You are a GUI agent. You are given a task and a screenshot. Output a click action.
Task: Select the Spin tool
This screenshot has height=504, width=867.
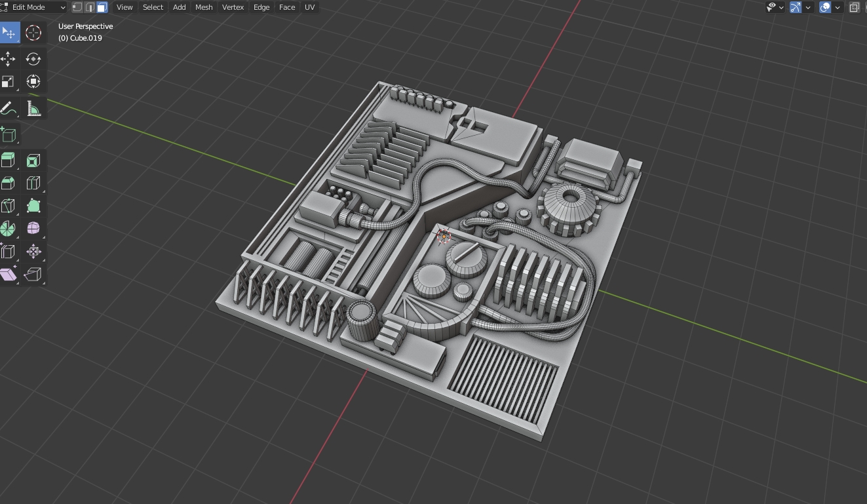pyautogui.click(x=9, y=228)
